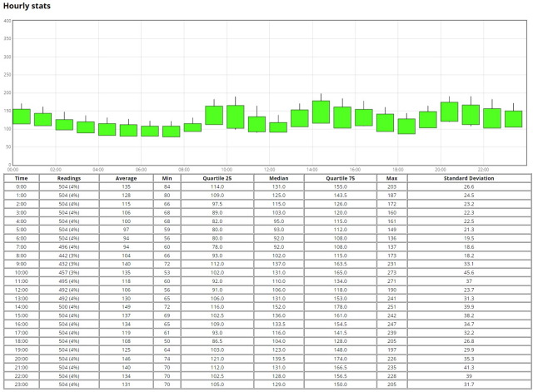Image resolution: width=533 pixels, height=392 pixels.
Task: Select readings value 442 (3%) in 8:00 row
Action: pos(69,256)
